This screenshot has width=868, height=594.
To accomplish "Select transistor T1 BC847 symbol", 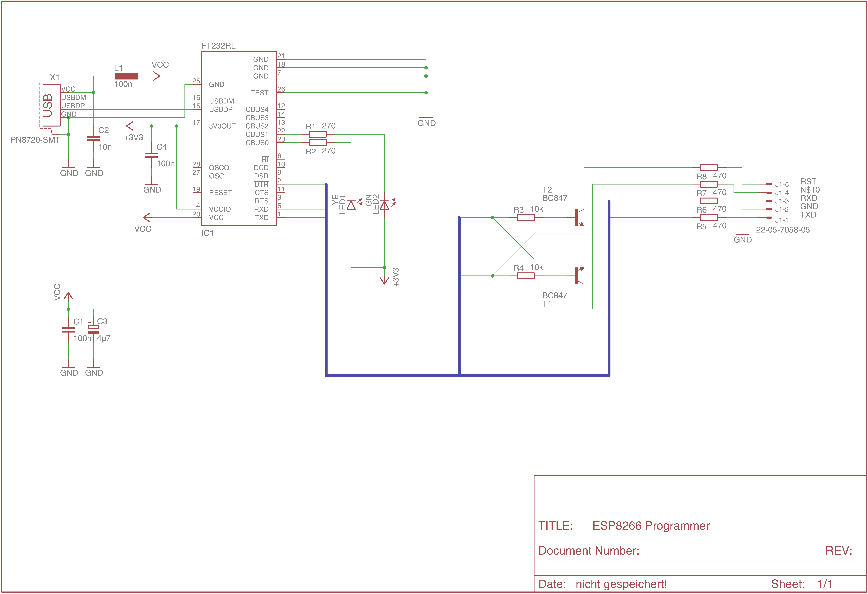I will coord(580,276).
